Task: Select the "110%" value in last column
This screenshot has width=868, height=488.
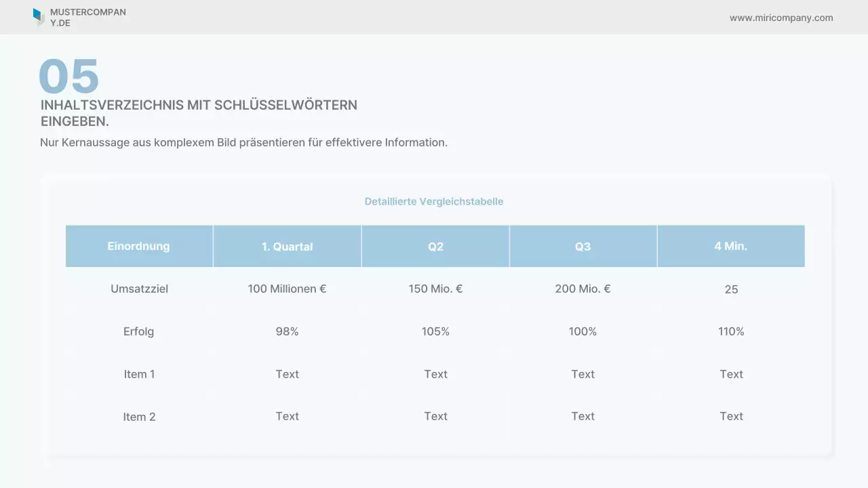Action: (x=731, y=331)
